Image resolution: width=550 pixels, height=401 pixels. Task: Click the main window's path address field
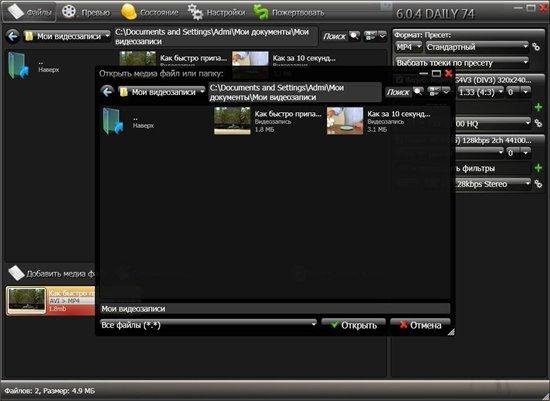click(x=216, y=36)
